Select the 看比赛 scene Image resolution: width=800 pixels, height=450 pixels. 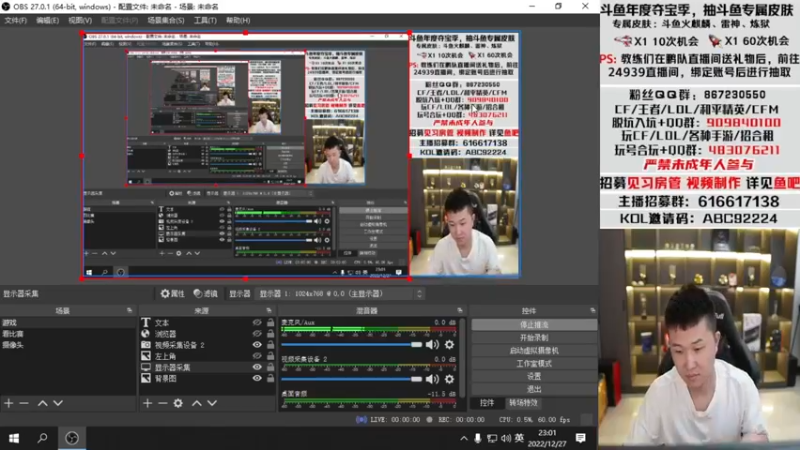68,334
